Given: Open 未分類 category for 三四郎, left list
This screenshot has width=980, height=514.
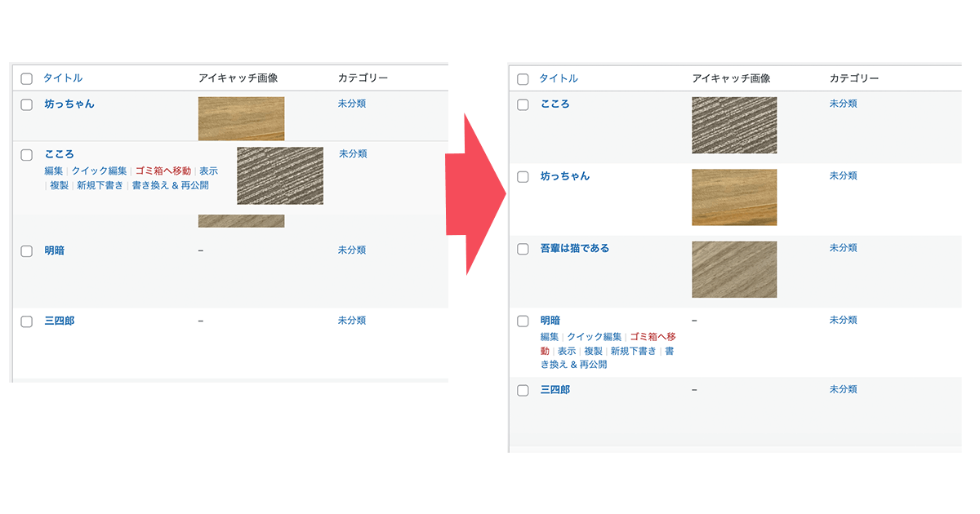Looking at the screenshot, I should 352,321.
